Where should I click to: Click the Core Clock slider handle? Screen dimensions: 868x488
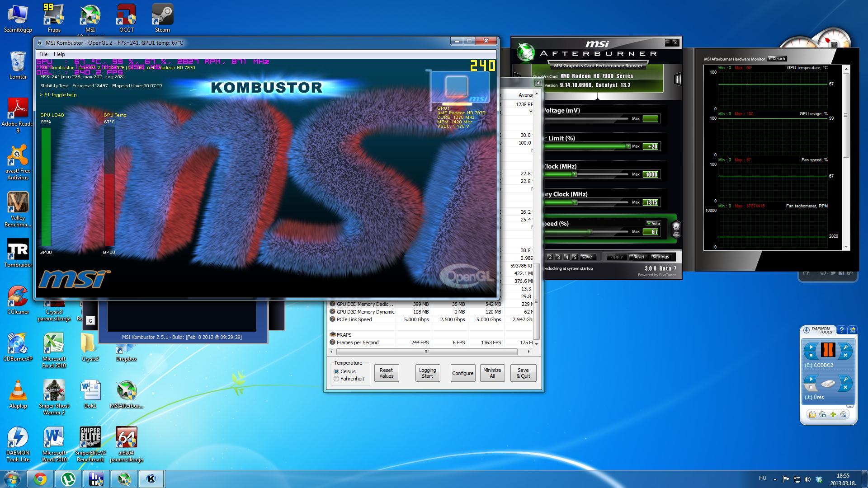tap(575, 174)
